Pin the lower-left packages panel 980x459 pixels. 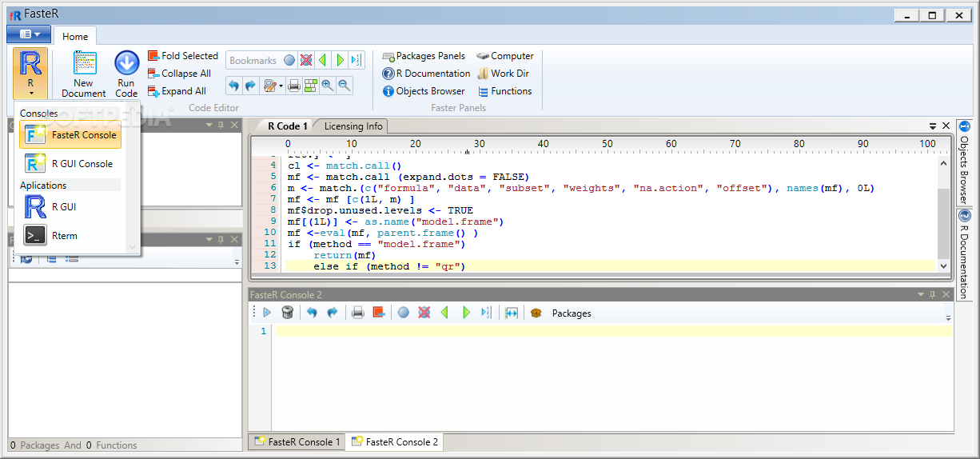click(221, 239)
